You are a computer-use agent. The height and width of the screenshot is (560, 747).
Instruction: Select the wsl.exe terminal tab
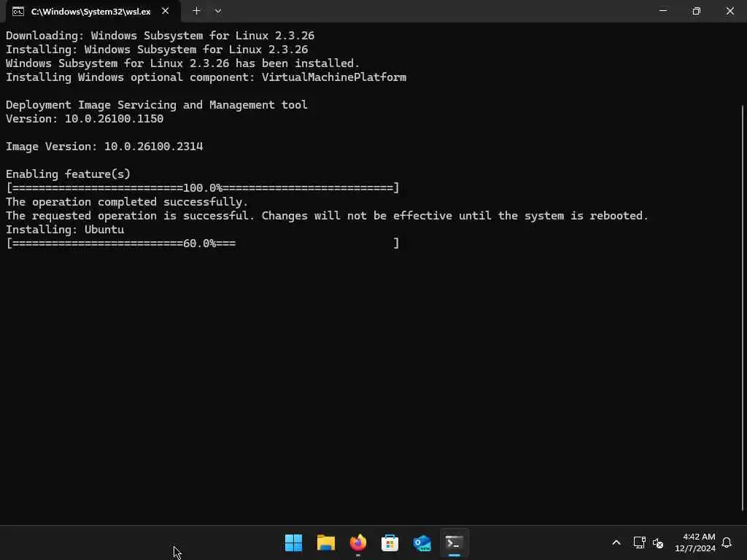click(93, 12)
